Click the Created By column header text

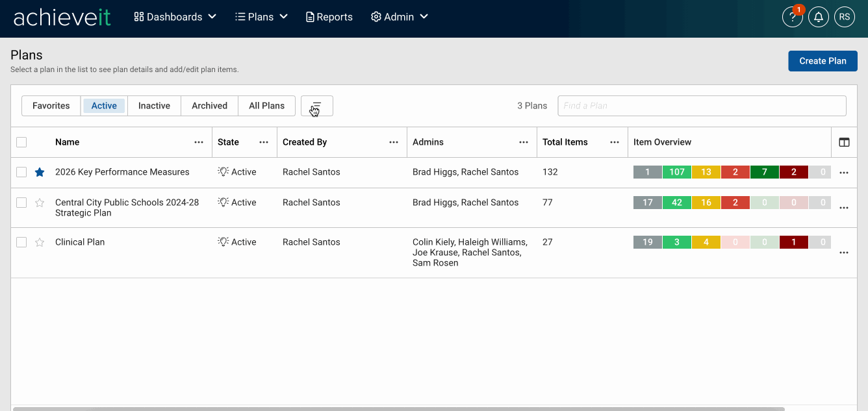(x=305, y=142)
